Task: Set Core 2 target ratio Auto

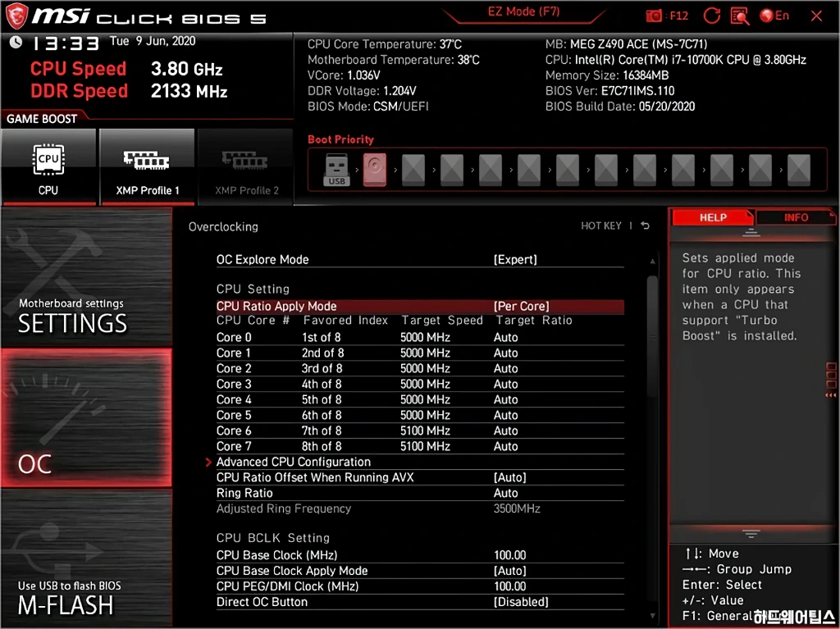Action: [x=505, y=368]
